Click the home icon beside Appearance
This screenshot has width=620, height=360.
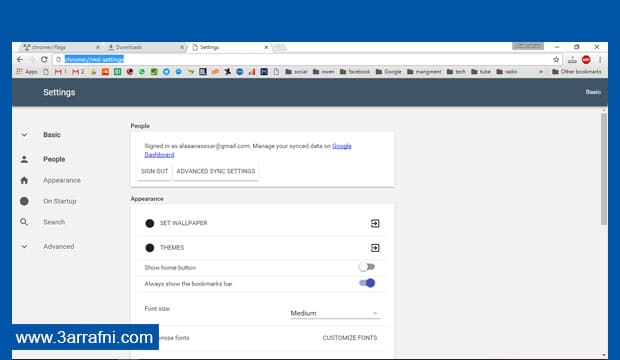[x=24, y=180]
